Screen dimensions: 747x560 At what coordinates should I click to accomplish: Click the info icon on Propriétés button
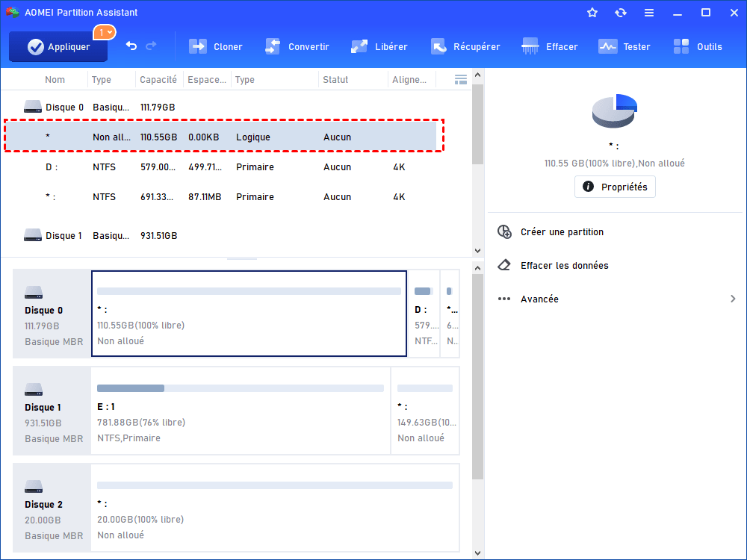point(588,186)
